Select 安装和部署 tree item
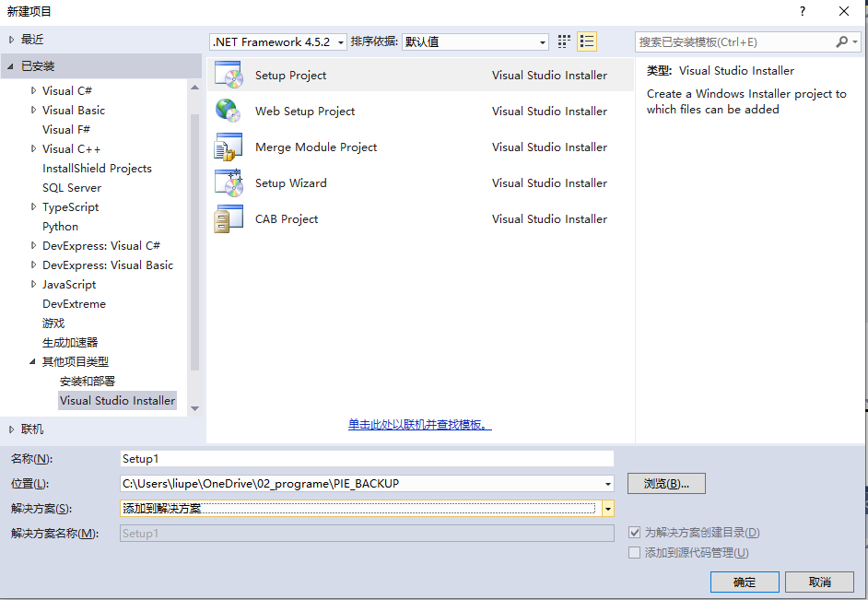Image resolution: width=868 pixels, height=600 pixels. click(88, 381)
